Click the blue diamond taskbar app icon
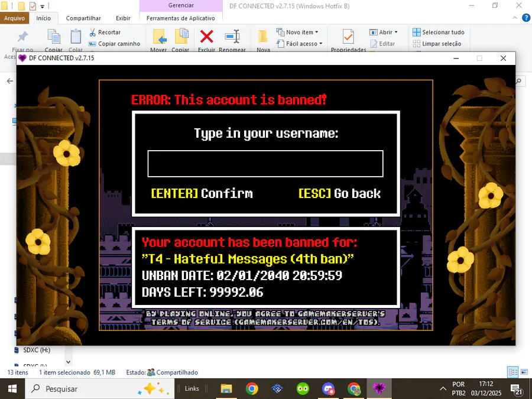Image resolution: width=532 pixels, height=399 pixels. 277,389
